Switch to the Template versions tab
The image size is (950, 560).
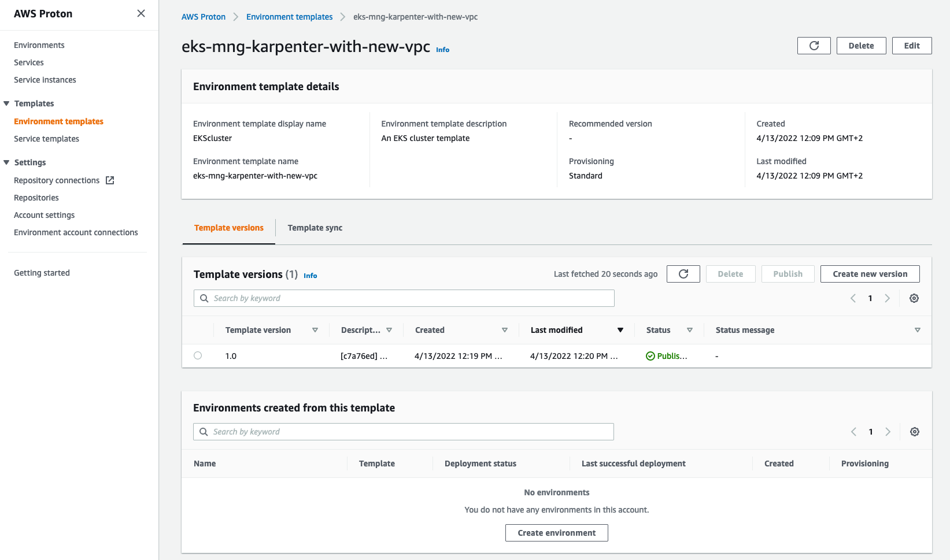(229, 228)
